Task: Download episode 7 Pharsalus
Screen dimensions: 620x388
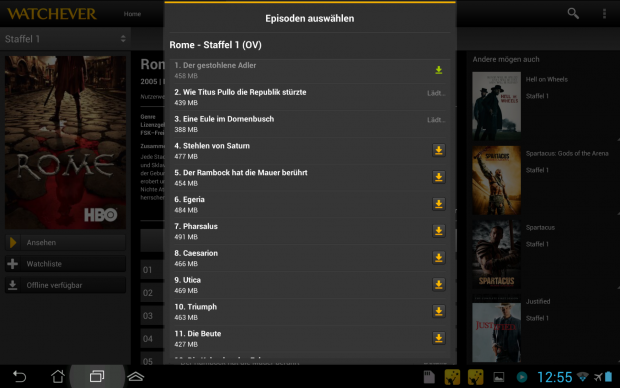Action: pyautogui.click(x=439, y=231)
